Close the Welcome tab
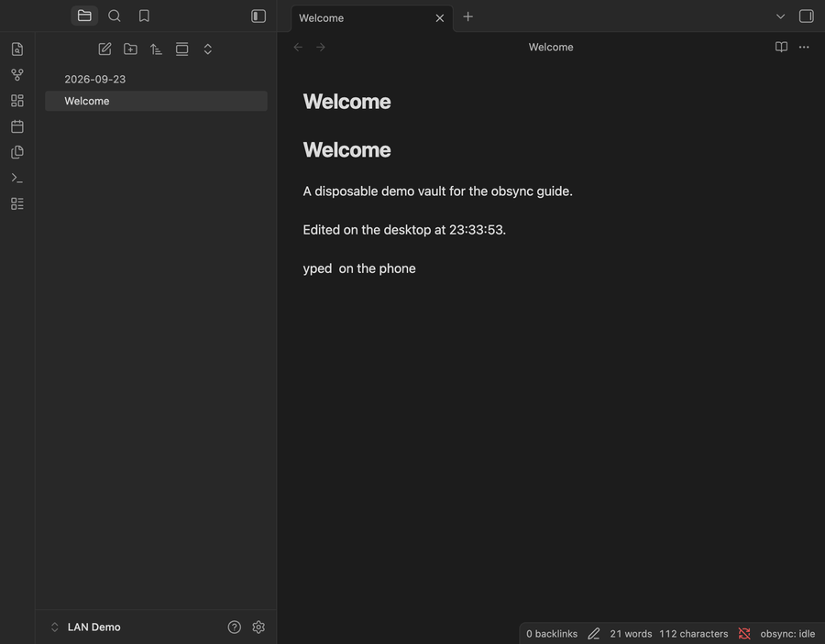This screenshot has height=644, width=825. (440, 18)
